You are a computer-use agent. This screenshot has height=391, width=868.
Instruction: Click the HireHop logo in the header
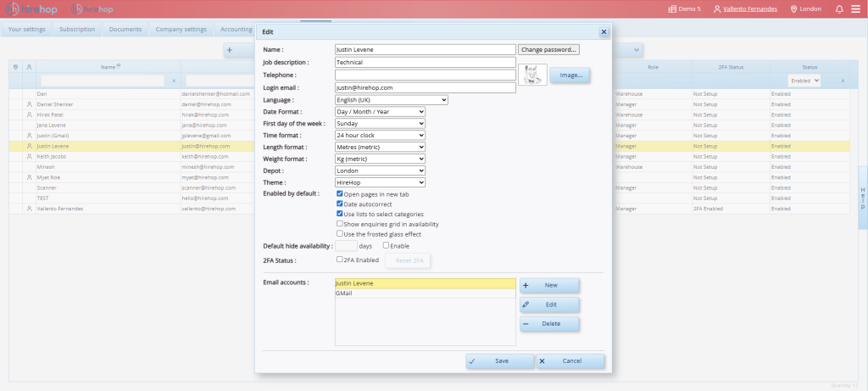(31, 8)
